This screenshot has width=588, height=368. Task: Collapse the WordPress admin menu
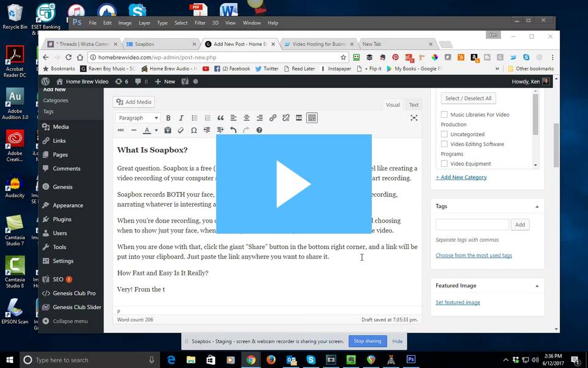pyautogui.click(x=66, y=321)
